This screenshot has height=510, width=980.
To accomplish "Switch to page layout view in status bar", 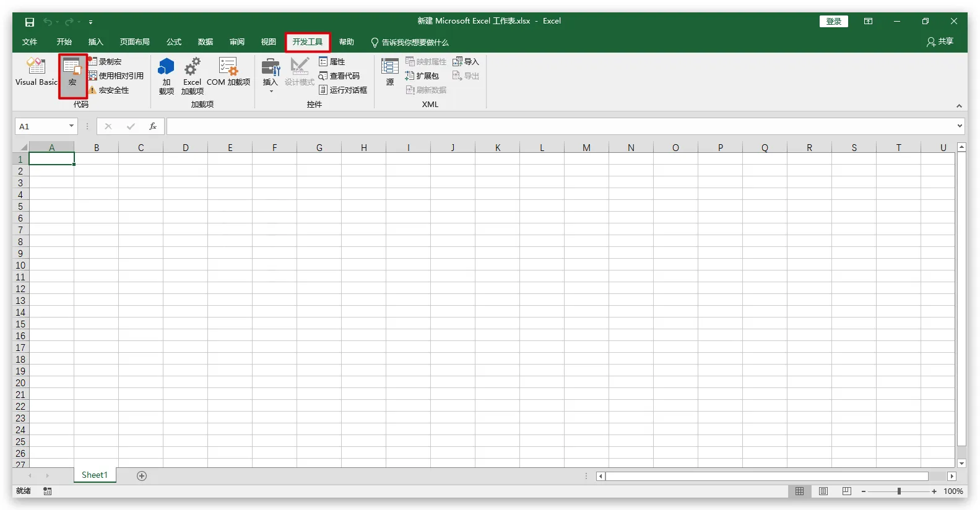I will [x=823, y=491].
